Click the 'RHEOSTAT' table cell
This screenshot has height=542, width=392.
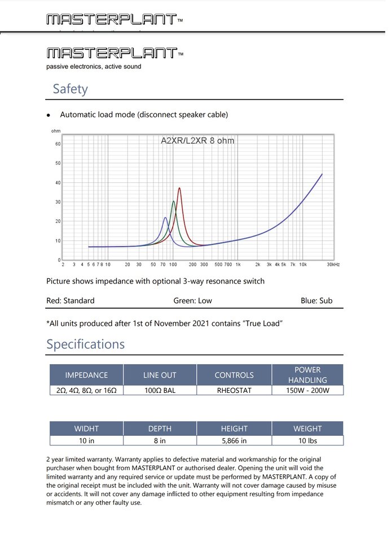[x=234, y=390]
